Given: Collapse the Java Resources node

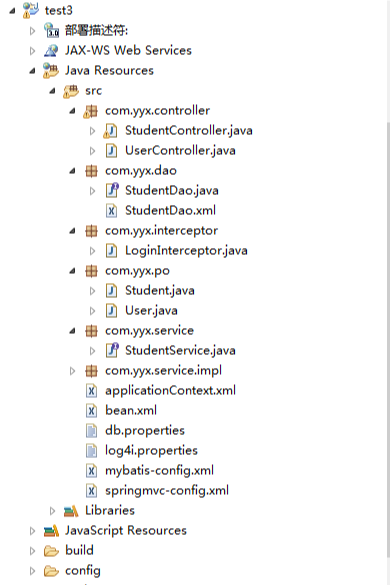Looking at the screenshot, I should tap(32, 71).
